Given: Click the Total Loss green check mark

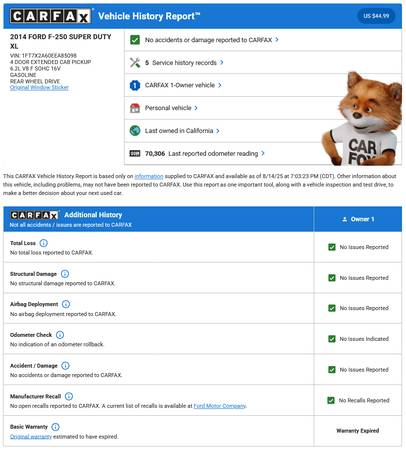Looking at the screenshot, I should [x=332, y=247].
